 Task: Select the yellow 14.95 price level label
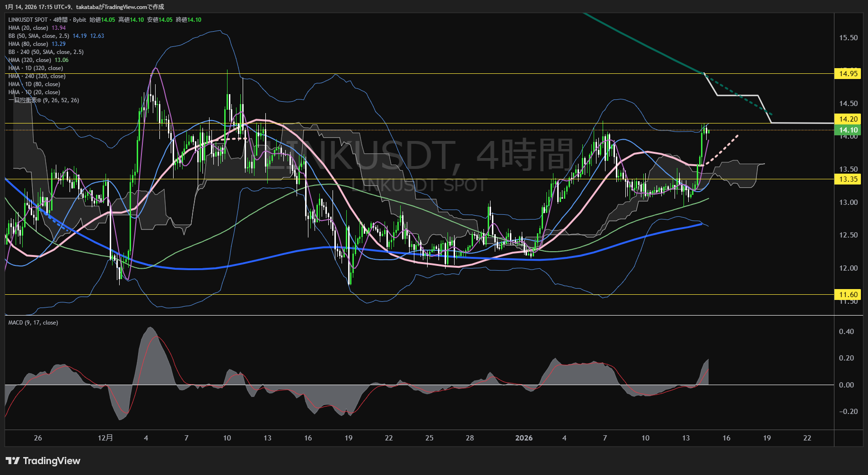(848, 74)
